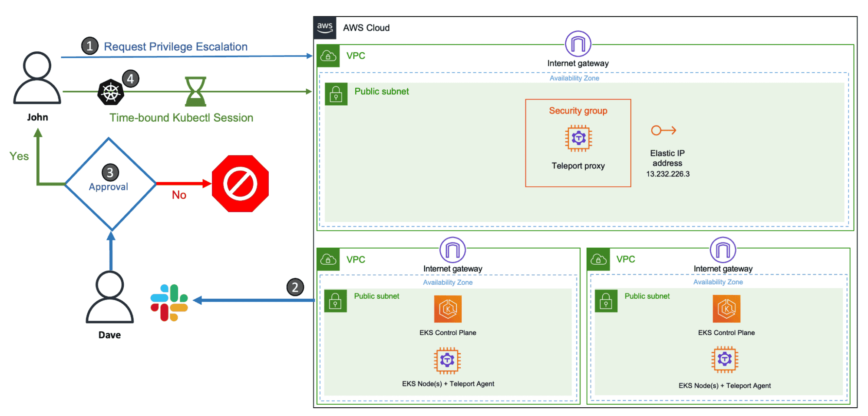Click the bottom-right 'VPC' label
The image size is (868, 416).
coord(626,259)
